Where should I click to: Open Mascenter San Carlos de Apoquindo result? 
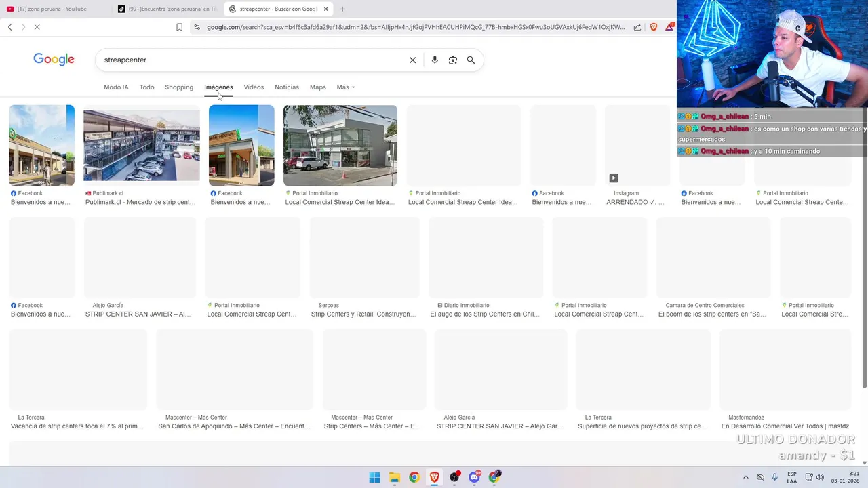pos(234,426)
